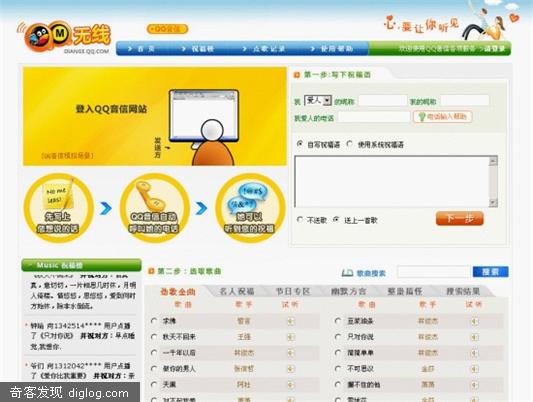533x402 pixels.
Task: Click the blessing textarea scrollbar up arrow
Action: [493, 161]
